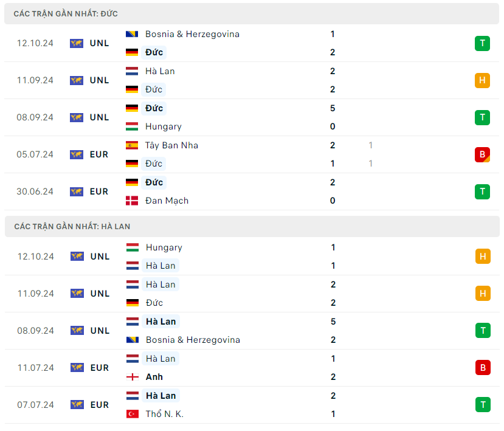This screenshot has width=504, height=431.
Task: Click the competition icon on the 05.07.24 row
Action: click(77, 154)
